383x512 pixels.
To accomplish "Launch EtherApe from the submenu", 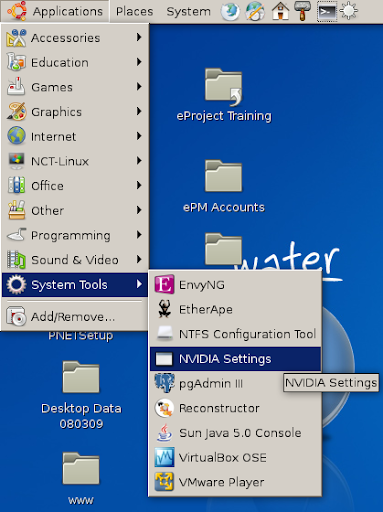I will [x=235, y=309].
